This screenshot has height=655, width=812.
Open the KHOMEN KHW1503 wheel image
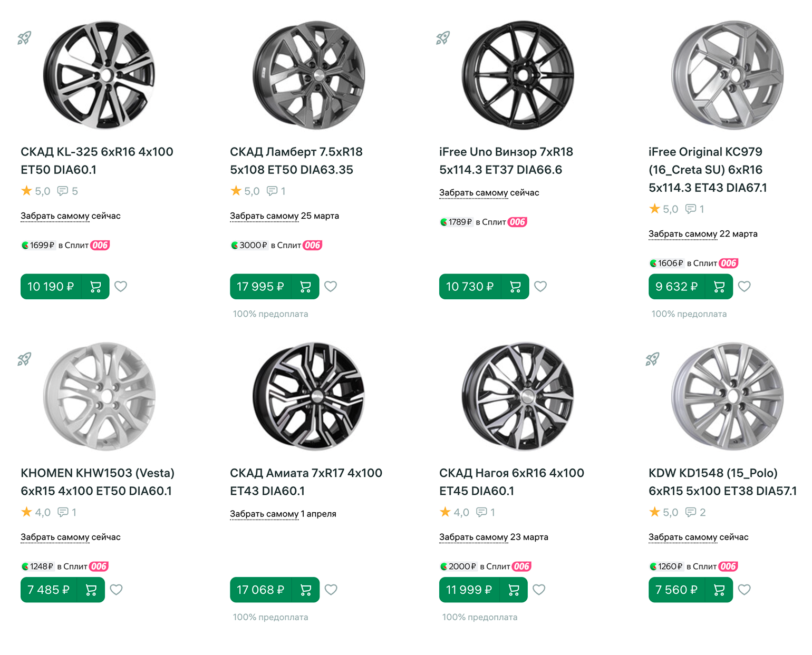pos(99,397)
